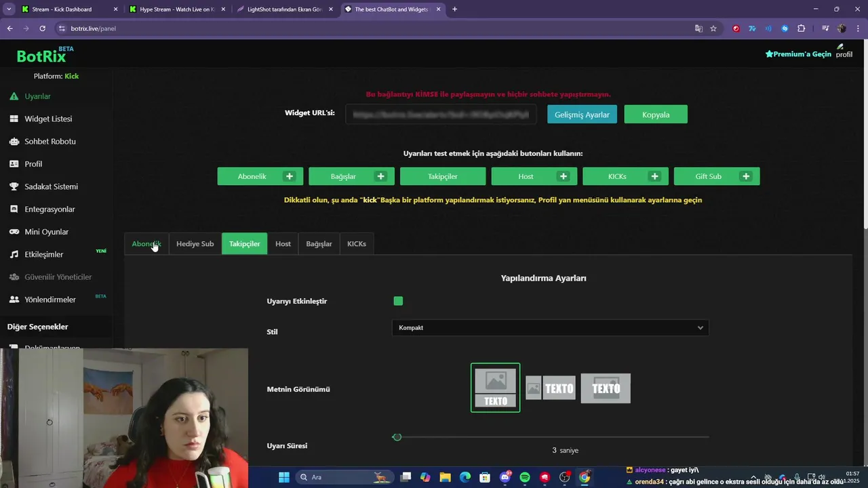
Task: Open Sadakat Sistemi trophy icon
Action: (x=14, y=186)
